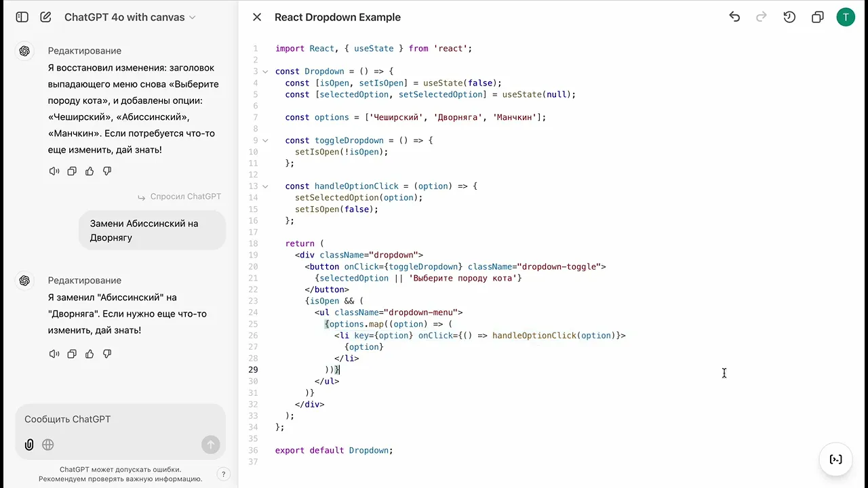868x488 pixels.
Task: Read aloud the first response about «Чеширский»
Action: click(54, 171)
